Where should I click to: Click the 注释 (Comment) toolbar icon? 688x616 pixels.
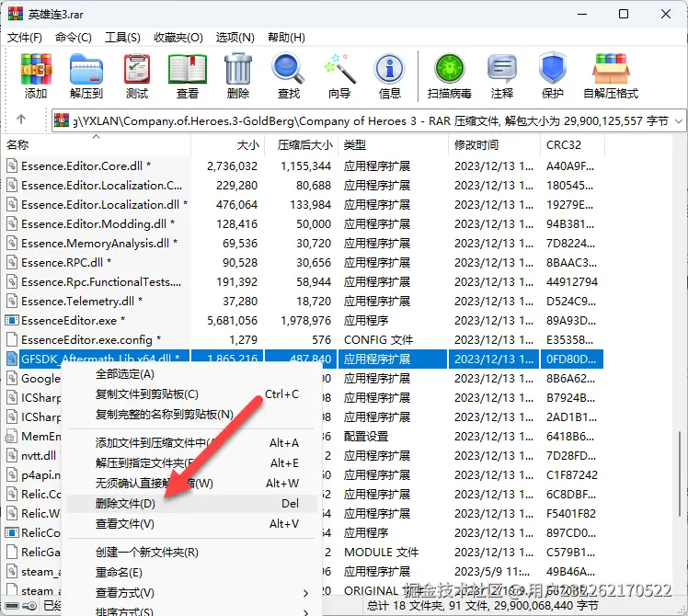[x=502, y=69]
